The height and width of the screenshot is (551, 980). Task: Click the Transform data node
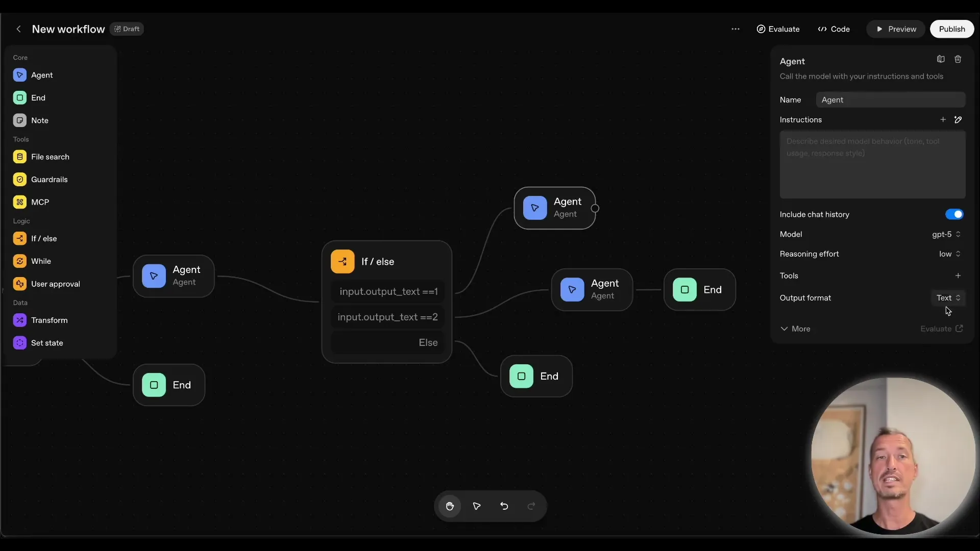pos(50,320)
